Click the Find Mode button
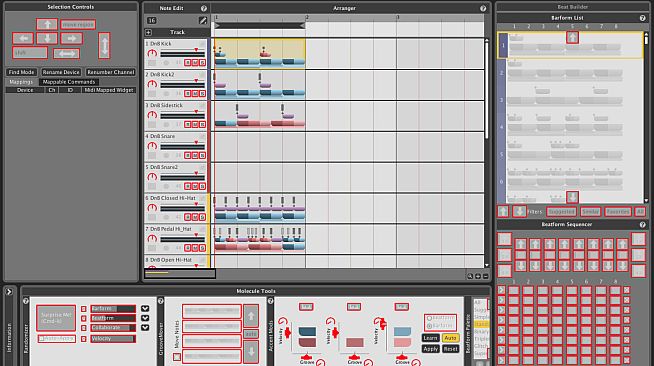 click(22, 72)
